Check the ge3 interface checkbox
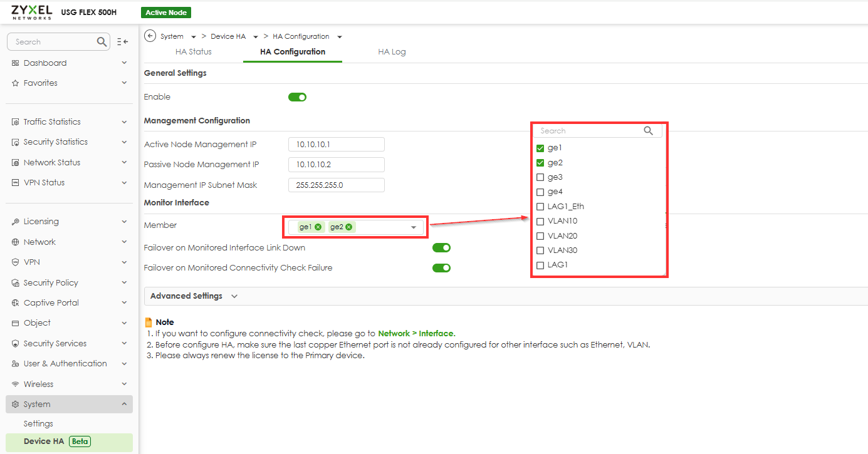The image size is (868, 454). pos(540,177)
